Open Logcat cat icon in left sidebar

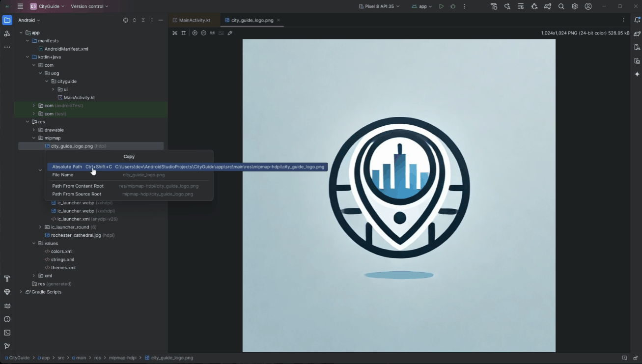click(7, 306)
